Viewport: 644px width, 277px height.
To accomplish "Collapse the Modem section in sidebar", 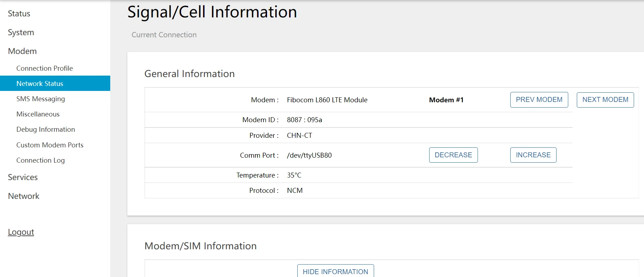I will 22,51.
